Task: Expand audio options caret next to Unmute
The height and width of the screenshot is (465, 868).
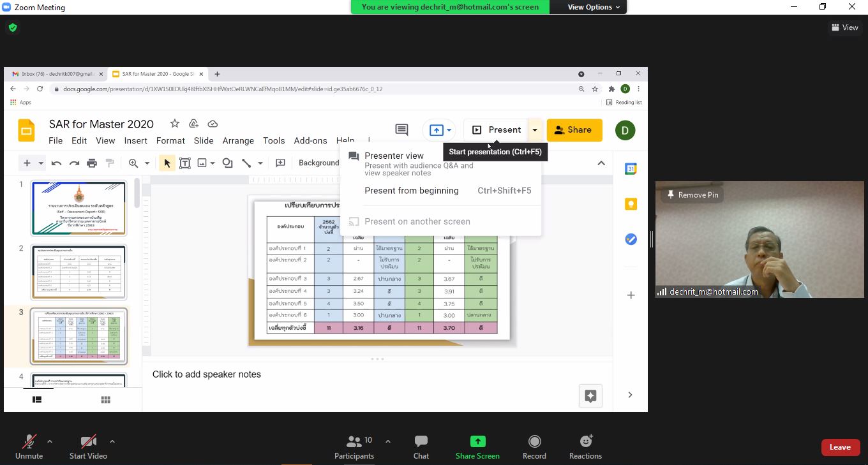Action: coord(50,441)
